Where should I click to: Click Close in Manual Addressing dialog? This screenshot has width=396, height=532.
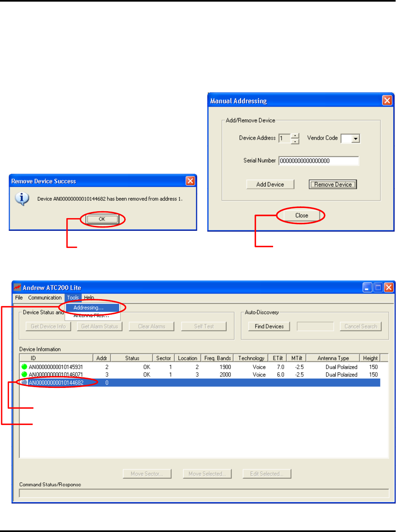click(302, 215)
